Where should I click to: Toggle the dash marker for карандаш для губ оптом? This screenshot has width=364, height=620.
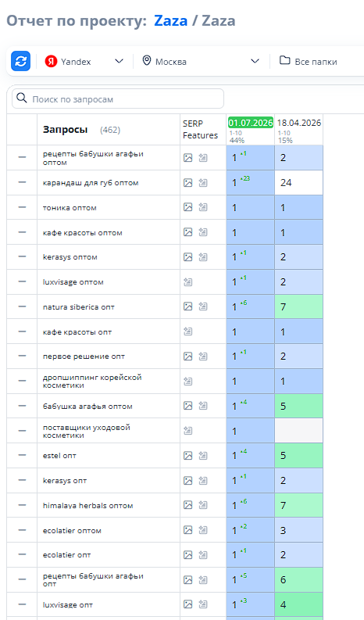(22, 182)
